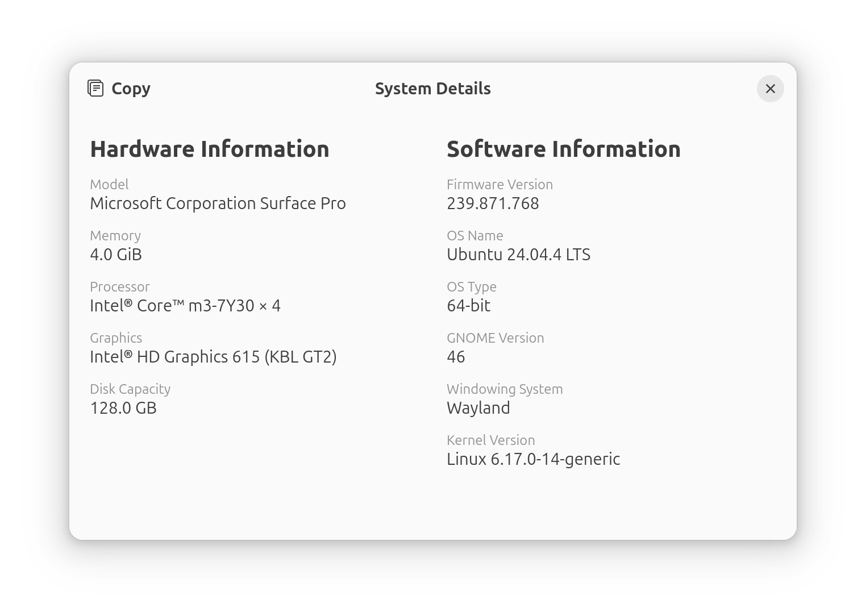Select the Linux 6.17.0-14-generic value
This screenshot has width=866, height=616.
534,459
